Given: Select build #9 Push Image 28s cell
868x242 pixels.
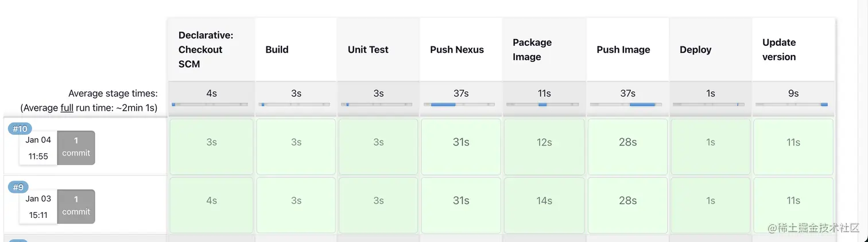Looking at the screenshot, I should coord(627,205).
